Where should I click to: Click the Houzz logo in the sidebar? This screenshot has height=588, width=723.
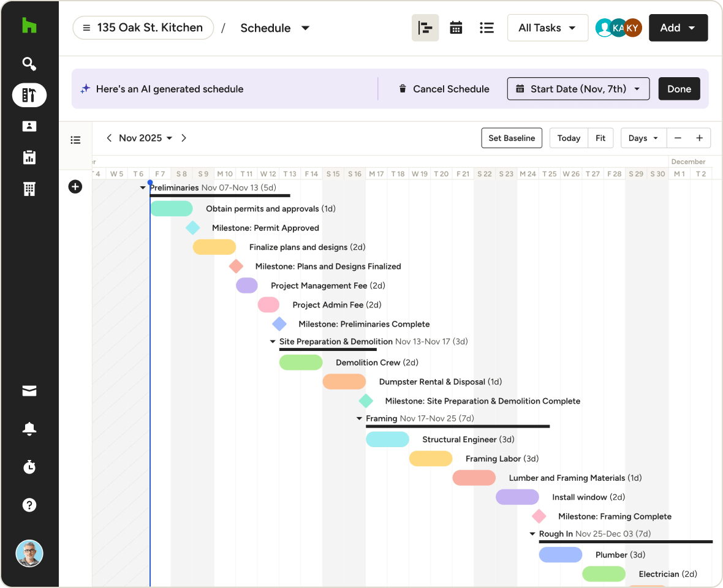(29, 26)
